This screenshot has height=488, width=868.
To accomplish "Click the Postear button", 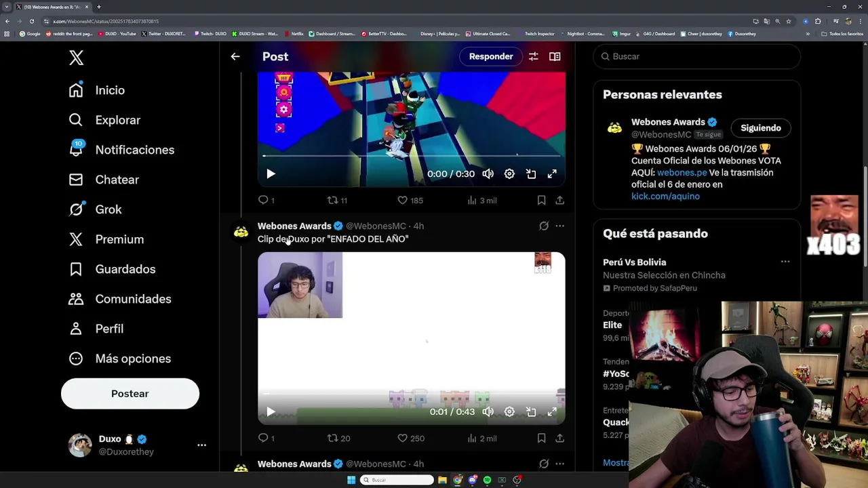I will [130, 394].
